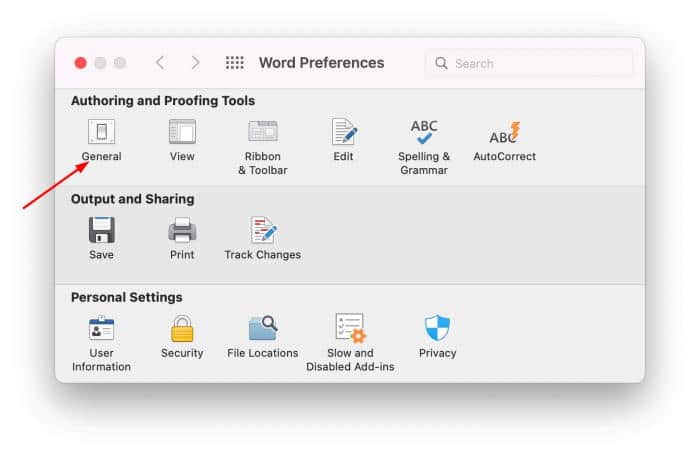Close the Word Preferences window

pyautogui.click(x=80, y=63)
